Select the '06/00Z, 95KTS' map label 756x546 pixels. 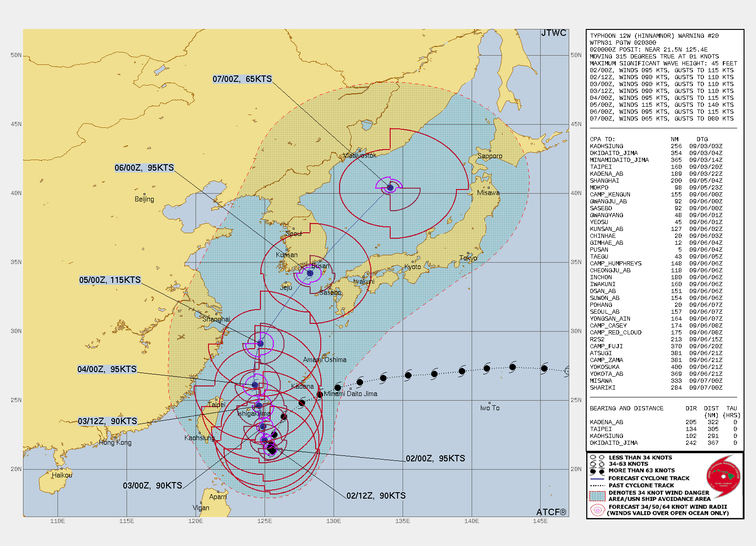tap(144, 168)
